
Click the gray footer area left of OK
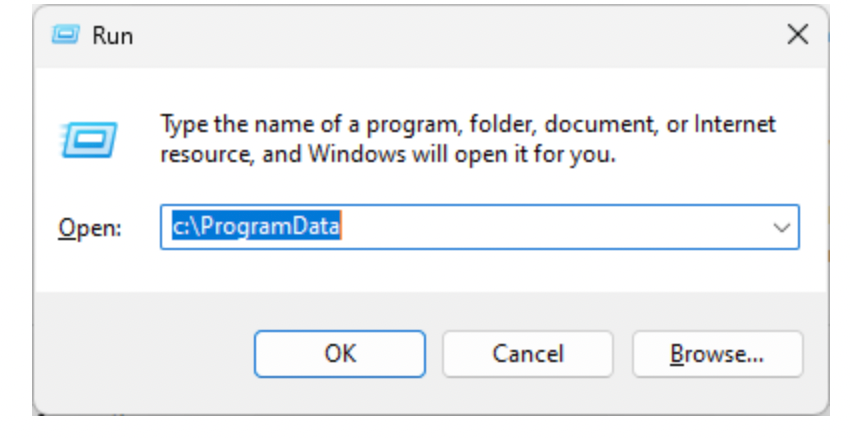tap(140, 353)
